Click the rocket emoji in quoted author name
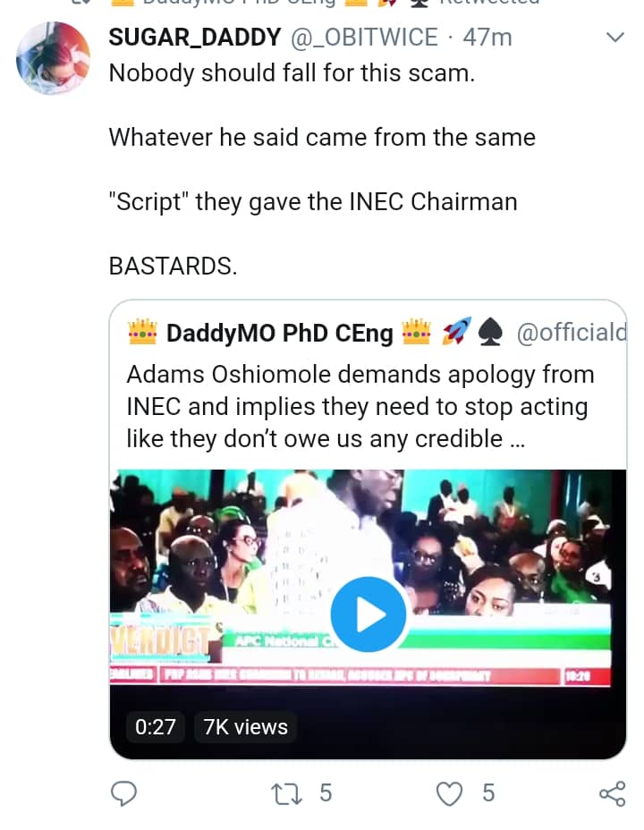 pyautogui.click(x=456, y=333)
